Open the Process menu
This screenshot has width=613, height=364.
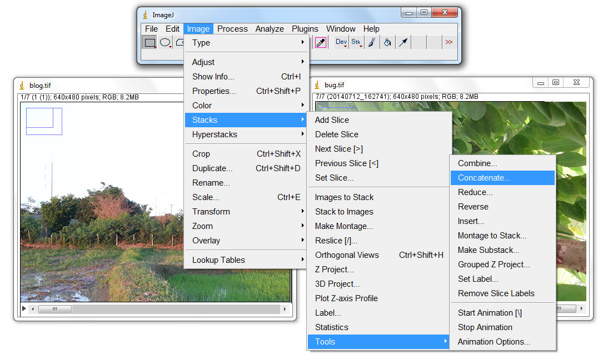click(232, 28)
